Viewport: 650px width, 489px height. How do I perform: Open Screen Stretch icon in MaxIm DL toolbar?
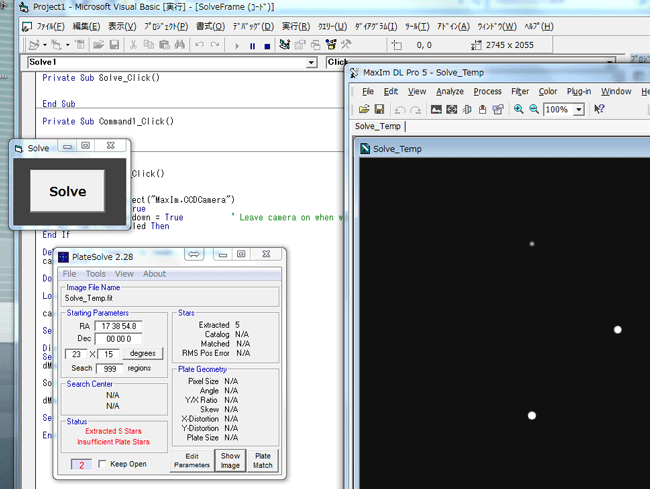tap(436, 109)
